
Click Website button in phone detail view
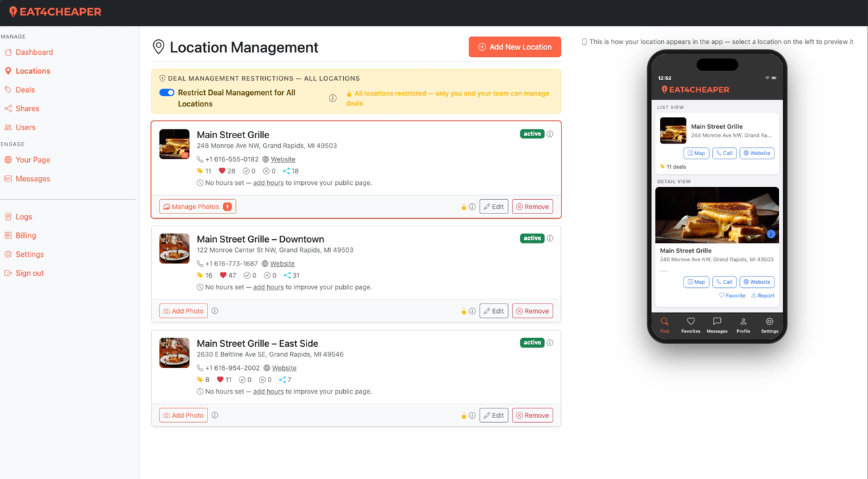click(x=757, y=282)
